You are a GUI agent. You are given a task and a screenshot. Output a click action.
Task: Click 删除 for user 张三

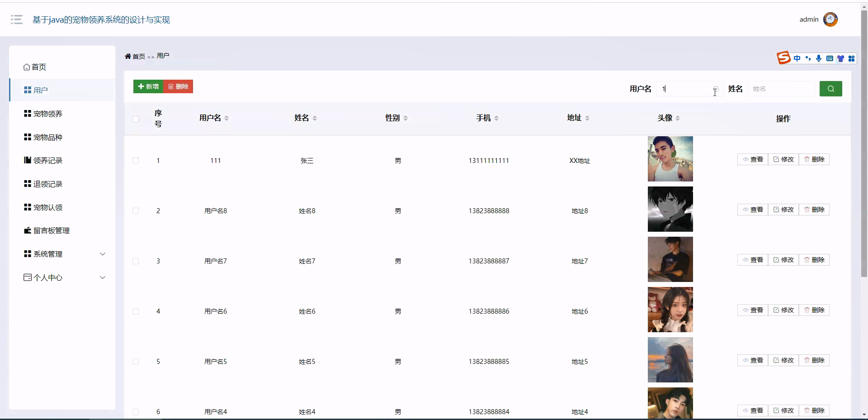[x=814, y=159]
